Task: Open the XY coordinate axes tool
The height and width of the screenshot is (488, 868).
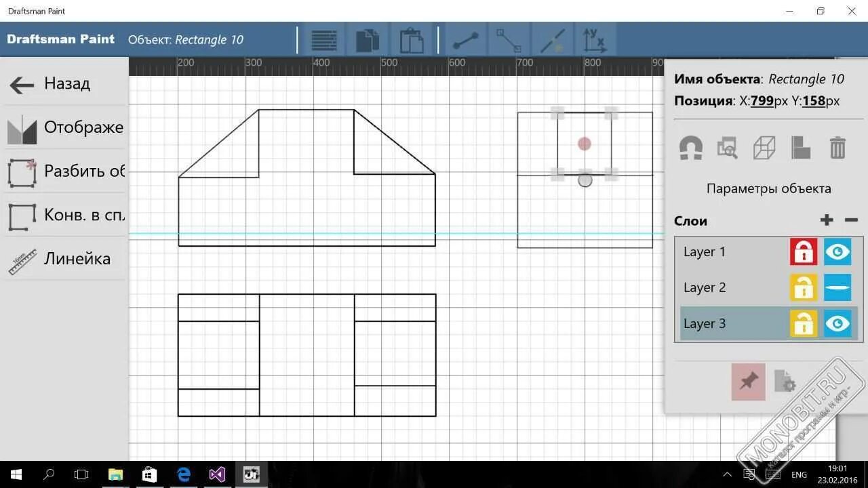Action: point(594,40)
